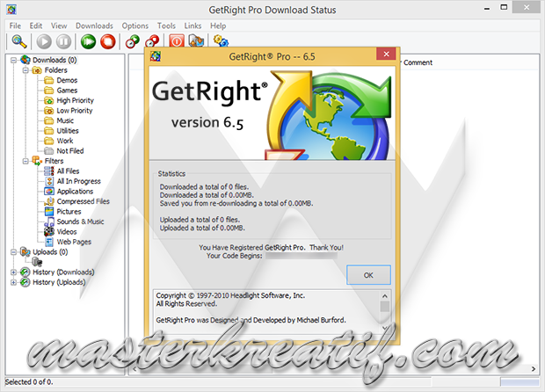Select the Downloads (0) root item
The image size is (545, 392).
point(54,60)
